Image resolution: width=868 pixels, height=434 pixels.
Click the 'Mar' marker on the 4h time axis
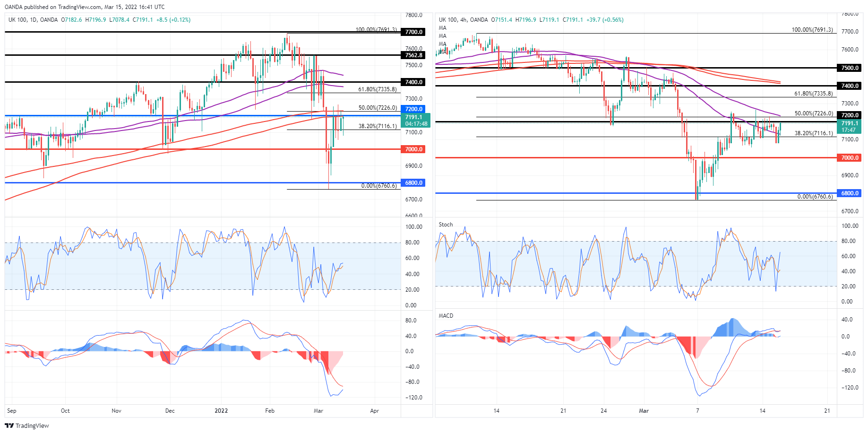coord(644,411)
